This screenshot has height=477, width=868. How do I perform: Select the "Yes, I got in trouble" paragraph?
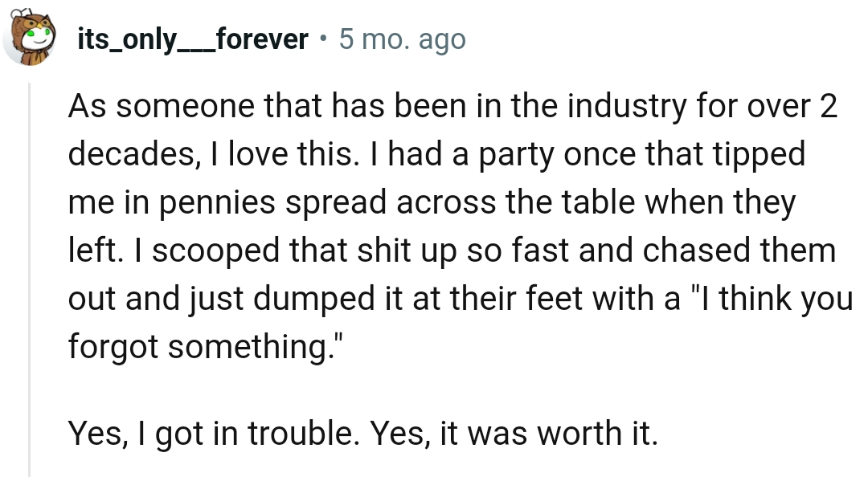click(363, 434)
